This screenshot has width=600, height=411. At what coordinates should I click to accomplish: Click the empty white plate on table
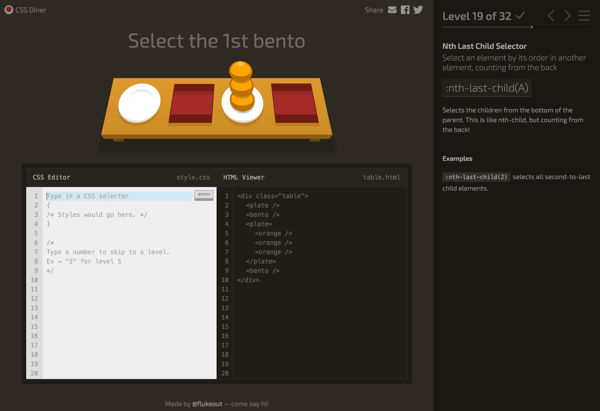(x=139, y=103)
